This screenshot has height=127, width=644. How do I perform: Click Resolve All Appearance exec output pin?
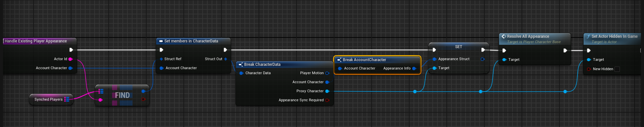click(x=565, y=50)
